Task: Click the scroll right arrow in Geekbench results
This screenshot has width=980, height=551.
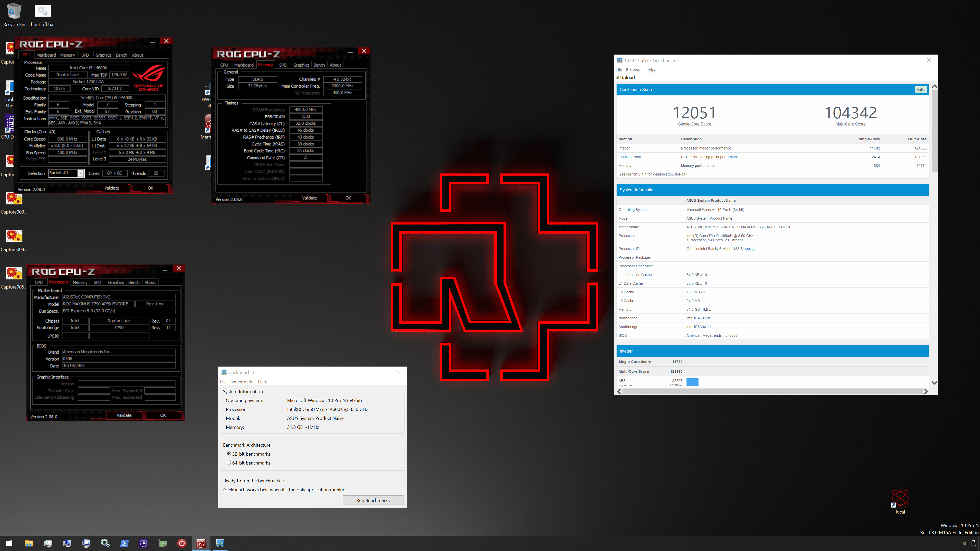Action: point(926,391)
